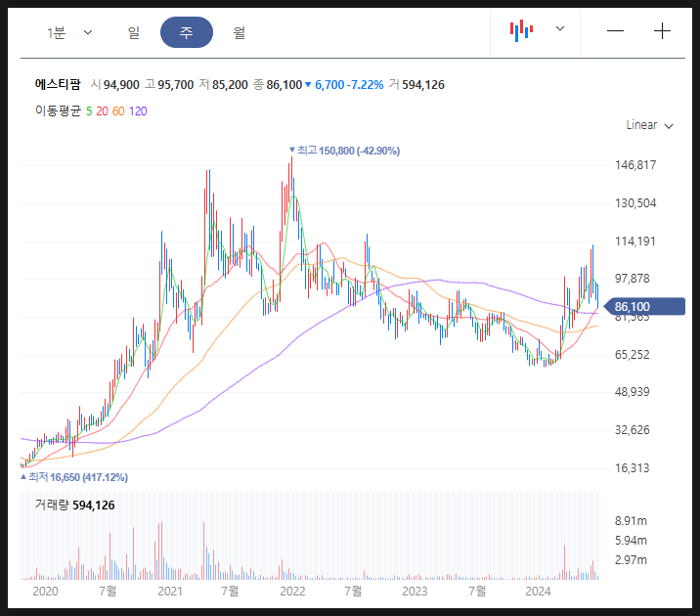Click the 120-period moving average label

coord(138,111)
